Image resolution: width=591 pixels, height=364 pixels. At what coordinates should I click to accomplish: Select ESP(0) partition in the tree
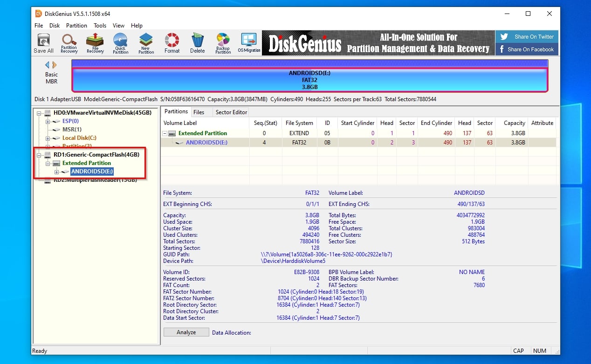point(70,121)
